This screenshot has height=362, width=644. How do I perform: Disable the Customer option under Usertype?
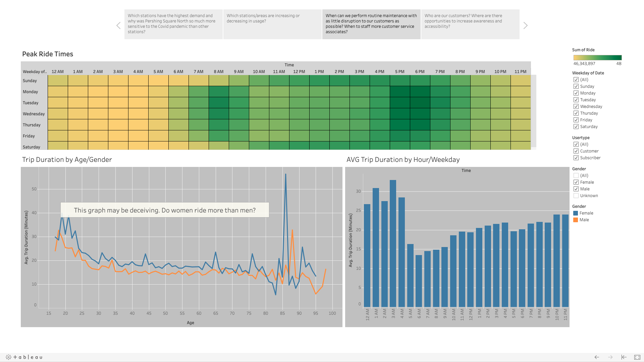tap(576, 151)
